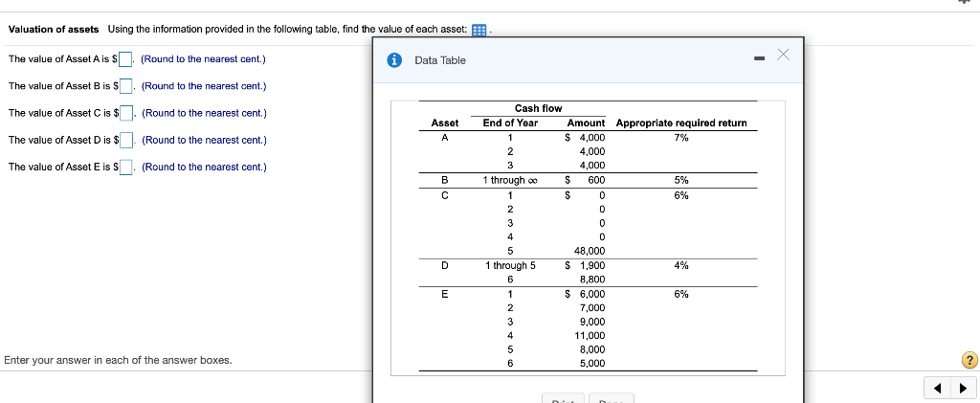Select the 'Valuation of assets' heading text
The height and width of the screenshot is (403, 980).
click(x=54, y=30)
